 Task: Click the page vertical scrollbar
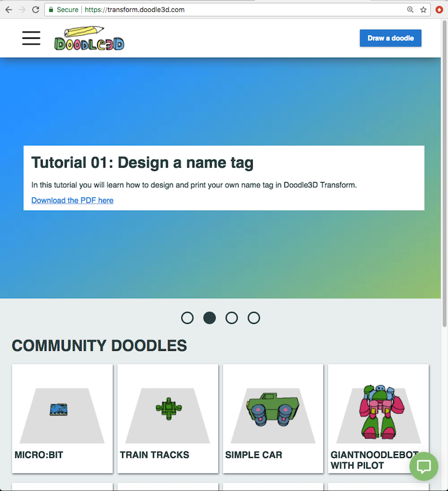[444, 174]
